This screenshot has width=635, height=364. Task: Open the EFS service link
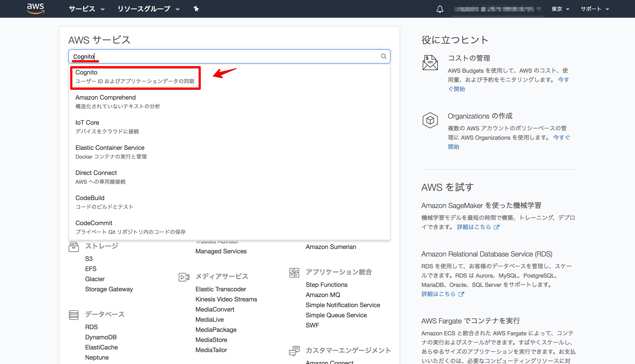click(91, 269)
